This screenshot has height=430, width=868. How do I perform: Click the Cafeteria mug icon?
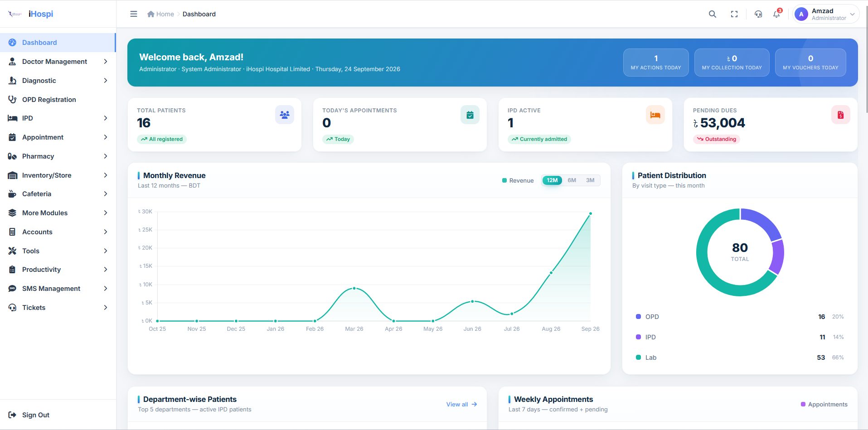point(12,194)
